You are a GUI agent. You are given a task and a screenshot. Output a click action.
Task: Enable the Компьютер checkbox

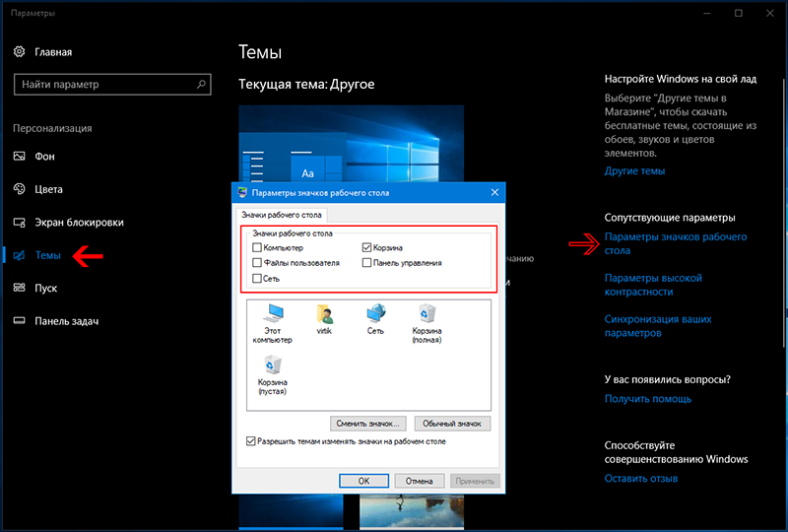257,247
